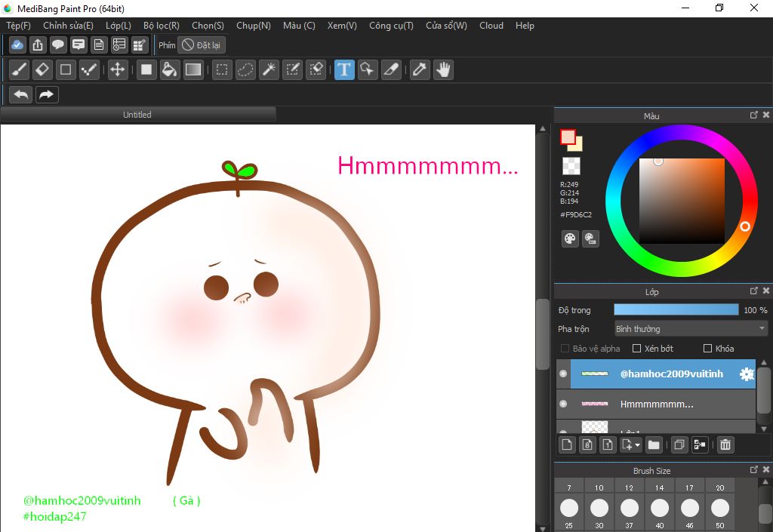Hide the Hmmmmmmm... layer

pyautogui.click(x=563, y=404)
